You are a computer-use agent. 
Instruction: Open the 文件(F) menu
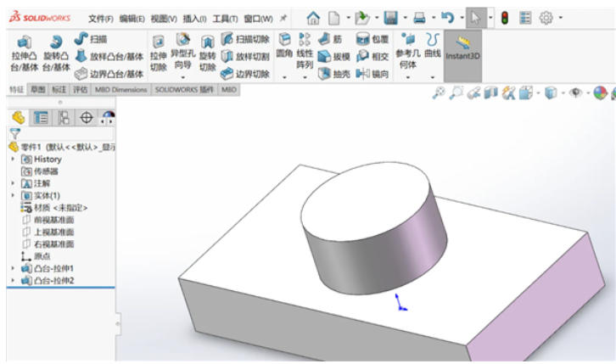[101, 18]
